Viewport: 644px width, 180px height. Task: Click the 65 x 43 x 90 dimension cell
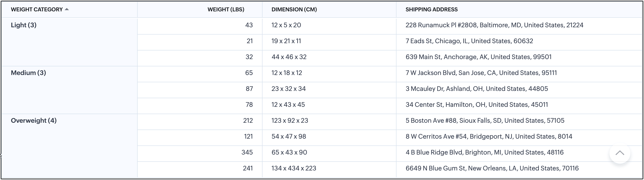click(289, 152)
